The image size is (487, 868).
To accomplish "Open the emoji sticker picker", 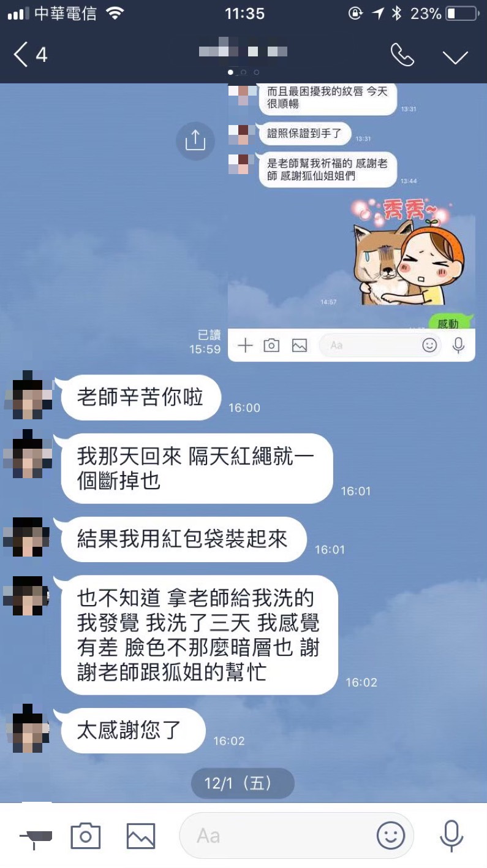I will [x=391, y=835].
